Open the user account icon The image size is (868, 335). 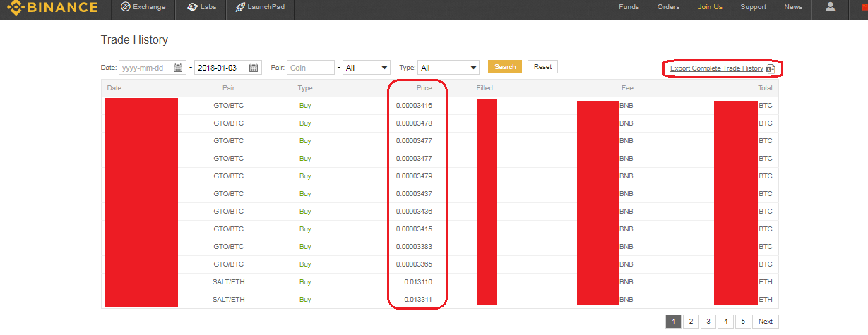click(830, 6)
